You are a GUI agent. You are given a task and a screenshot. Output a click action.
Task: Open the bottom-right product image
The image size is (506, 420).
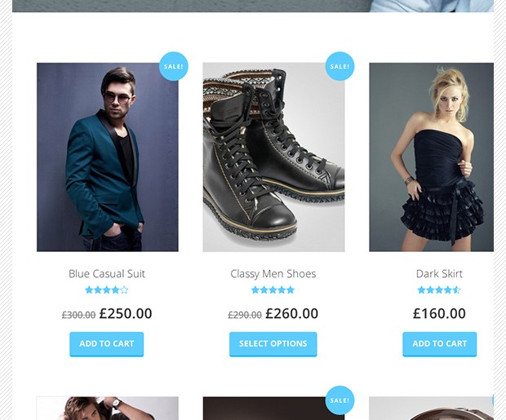point(432,409)
